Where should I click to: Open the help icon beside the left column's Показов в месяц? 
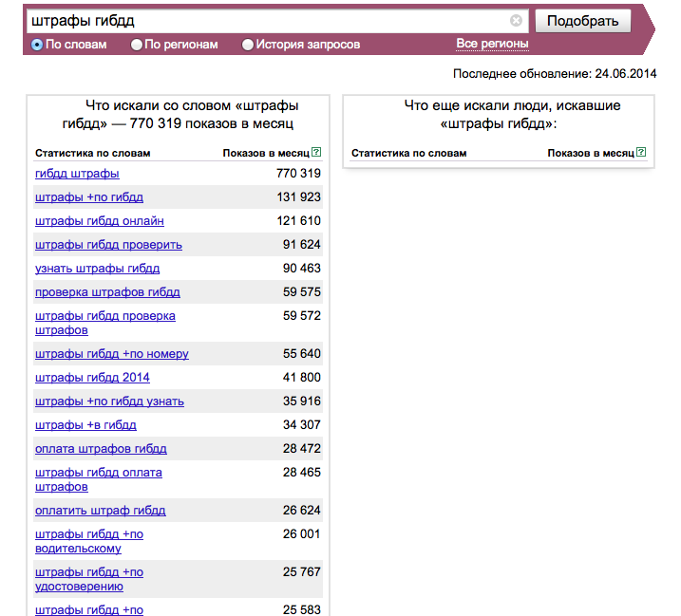(316, 152)
